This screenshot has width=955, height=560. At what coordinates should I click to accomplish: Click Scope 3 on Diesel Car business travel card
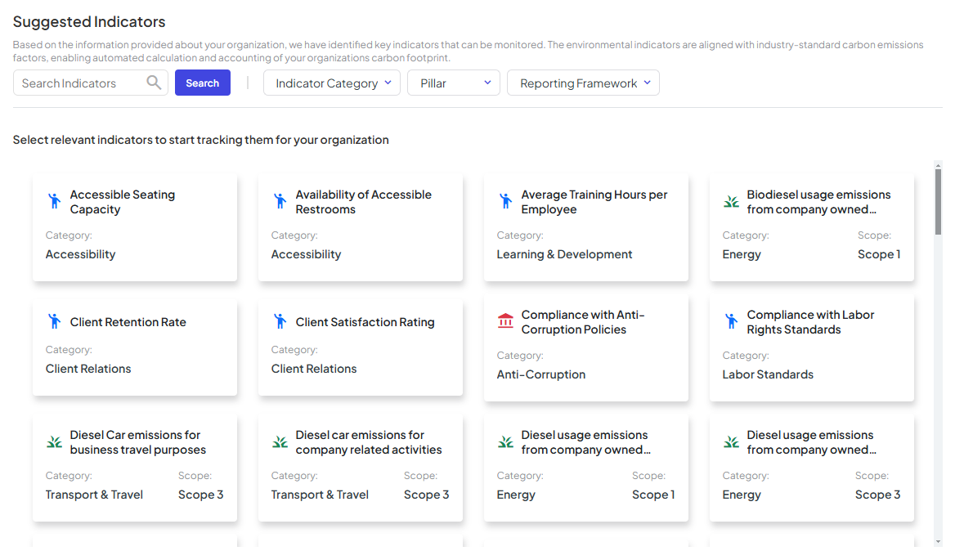coord(200,495)
